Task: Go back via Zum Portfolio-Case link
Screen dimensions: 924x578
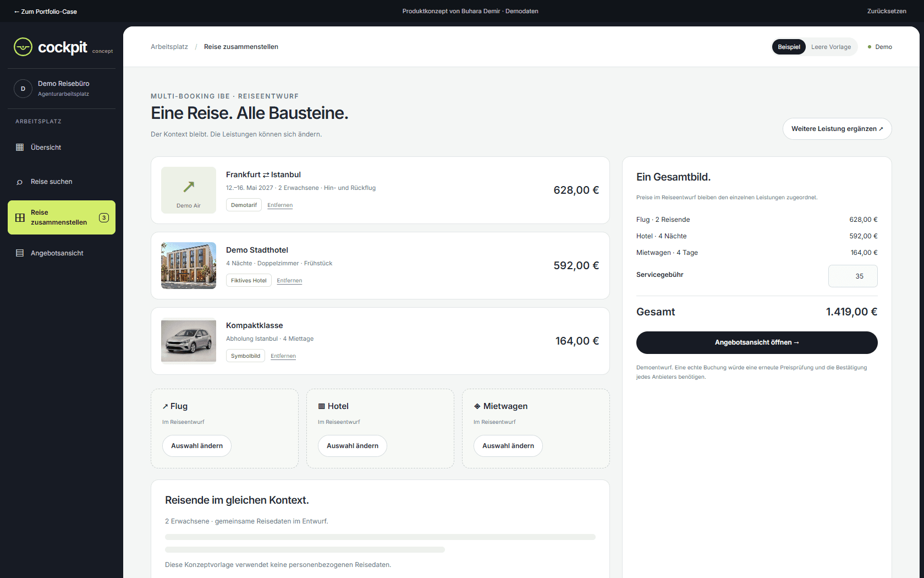Action: click(45, 12)
